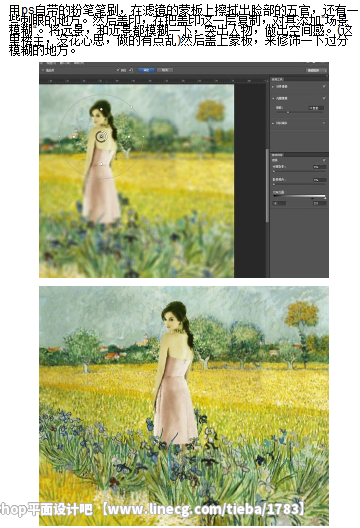Toggle the Iris Blur enable checkbox
Screen dimensions: 360x528
[x=324, y=98]
